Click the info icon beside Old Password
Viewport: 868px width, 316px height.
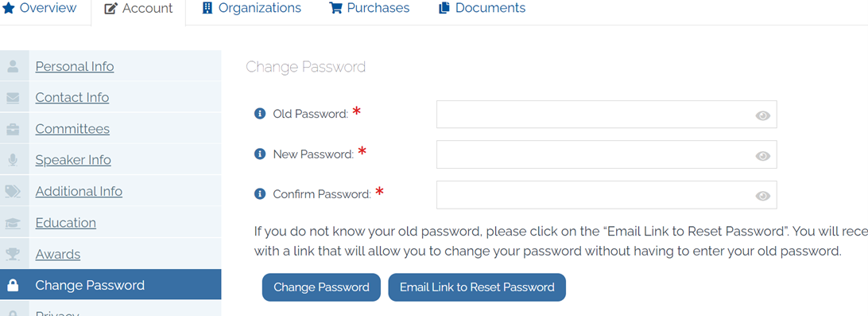pos(260,114)
